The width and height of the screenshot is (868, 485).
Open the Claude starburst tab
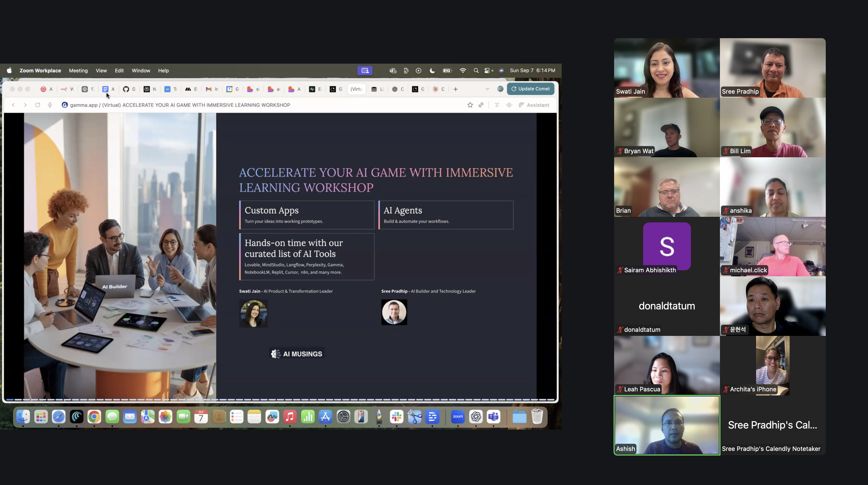(438, 89)
